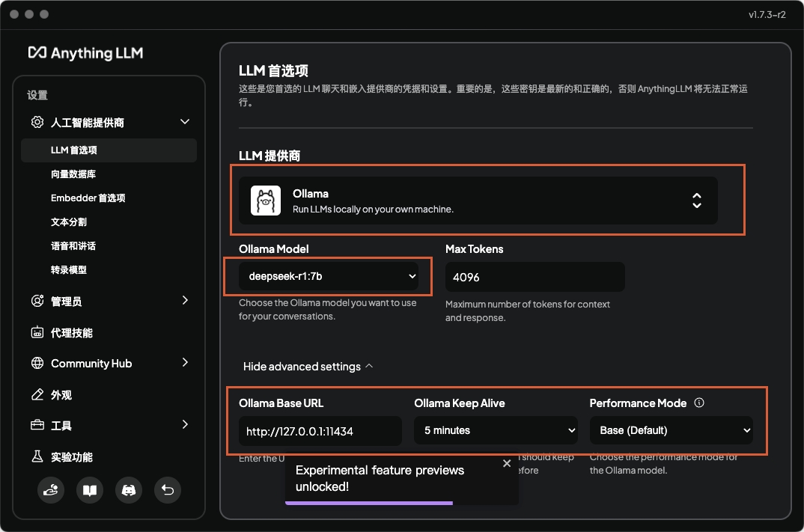Click the Max Tokens label
The height and width of the screenshot is (532, 804).
tap(475, 249)
